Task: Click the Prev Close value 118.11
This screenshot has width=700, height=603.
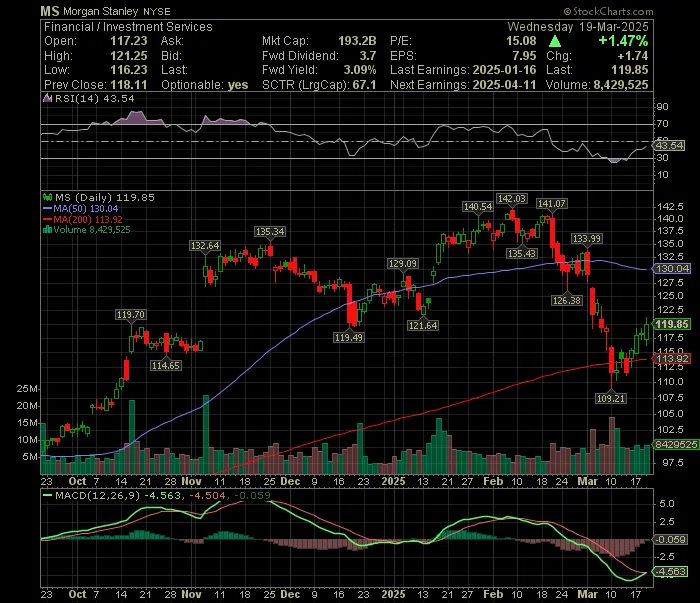Action: [129, 85]
